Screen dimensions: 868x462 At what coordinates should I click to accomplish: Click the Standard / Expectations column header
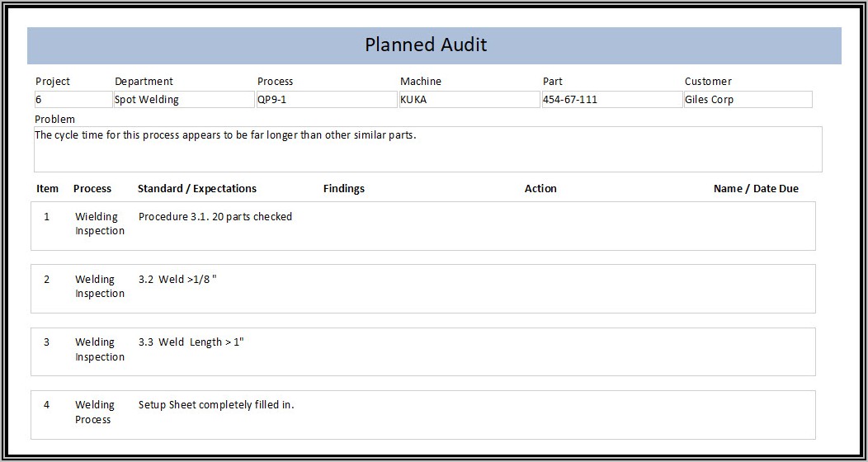pyautogui.click(x=196, y=189)
